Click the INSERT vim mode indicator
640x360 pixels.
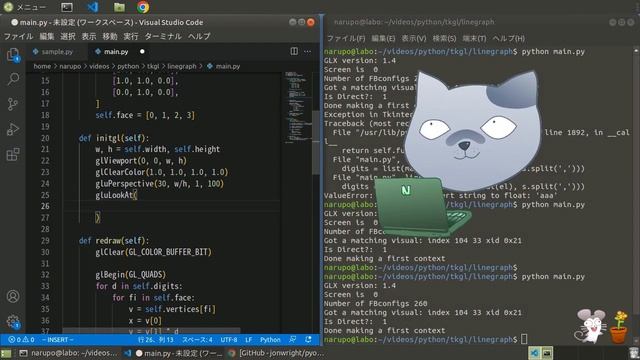click(x=58, y=340)
